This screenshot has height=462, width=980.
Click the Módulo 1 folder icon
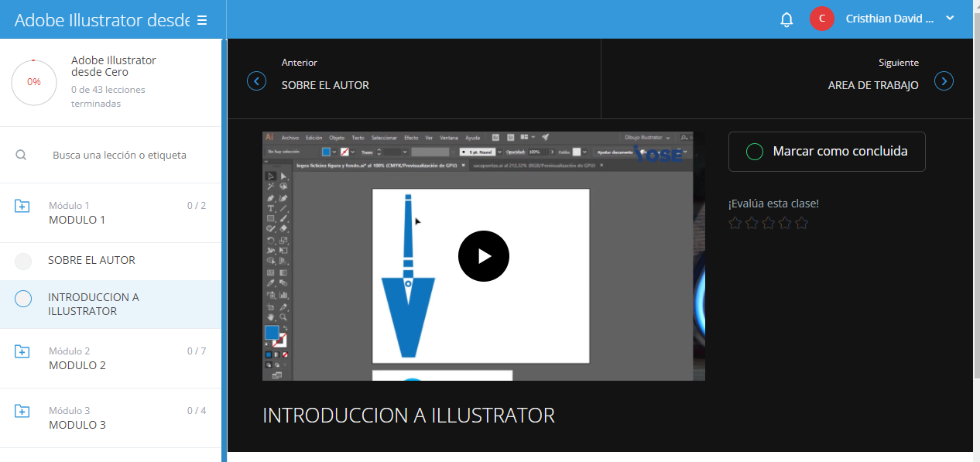pyautogui.click(x=22, y=206)
